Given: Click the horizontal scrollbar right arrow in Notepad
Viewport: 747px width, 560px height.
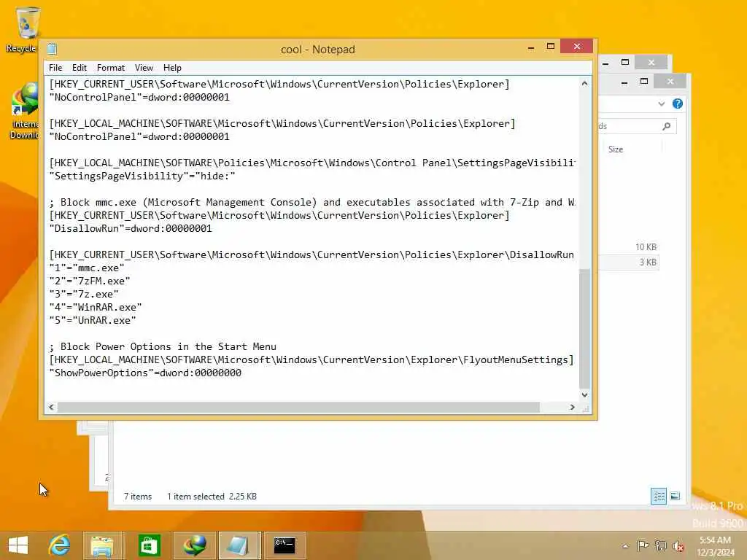Looking at the screenshot, I should (x=572, y=407).
